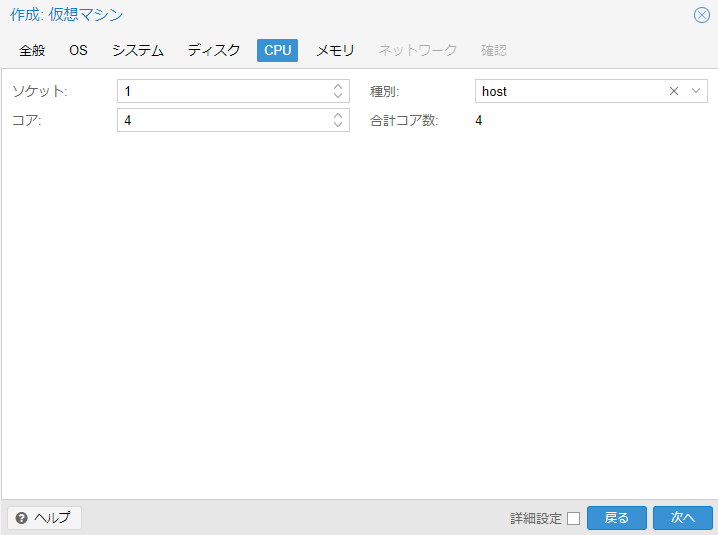718x535 pixels.
Task: Increase ソケット value with up arrow
Action: pos(338,87)
